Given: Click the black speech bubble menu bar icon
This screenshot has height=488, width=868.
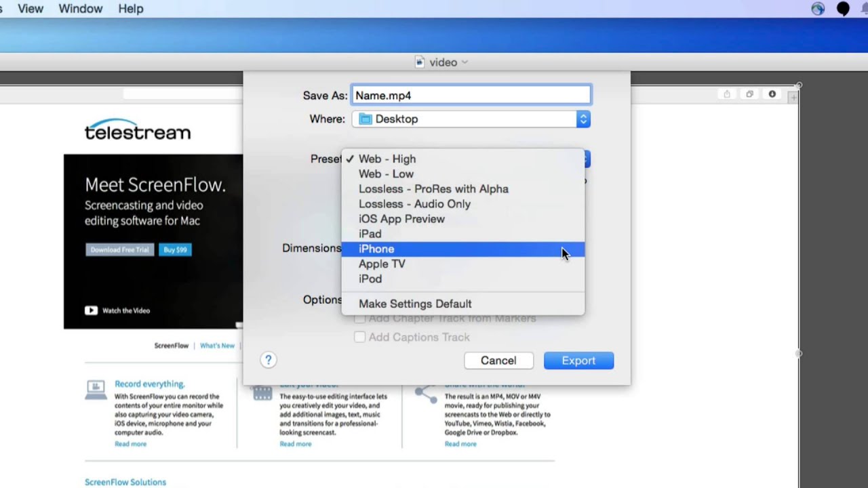Looking at the screenshot, I should tap(843, 9).
